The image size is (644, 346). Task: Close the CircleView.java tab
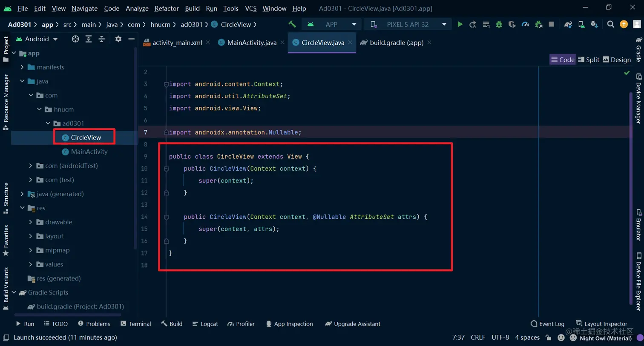[350, 42]
